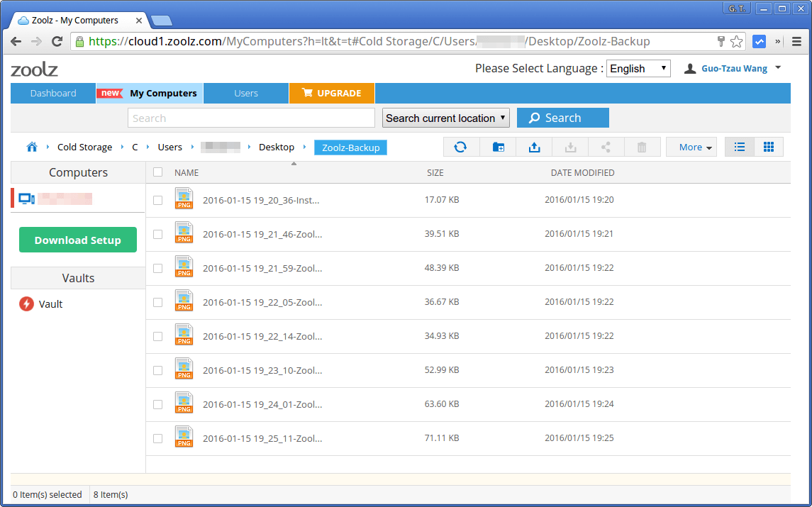Switch to grid view

tap(769, 147)
